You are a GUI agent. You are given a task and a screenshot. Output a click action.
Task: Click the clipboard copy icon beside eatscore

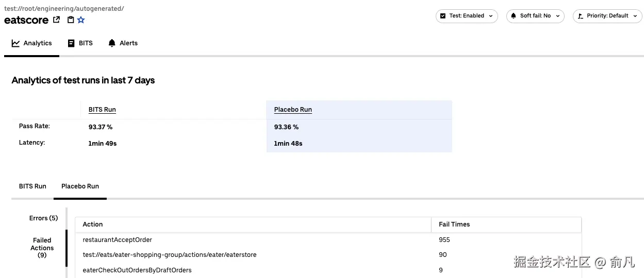tap(71, 20)
